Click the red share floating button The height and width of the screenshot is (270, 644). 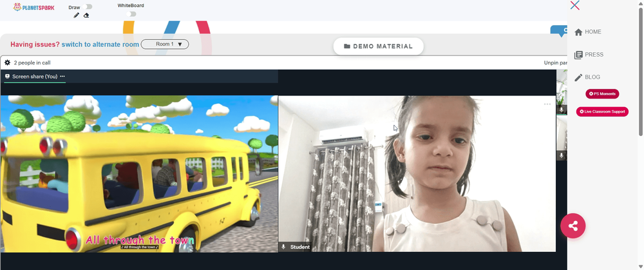tap(573, 226)
